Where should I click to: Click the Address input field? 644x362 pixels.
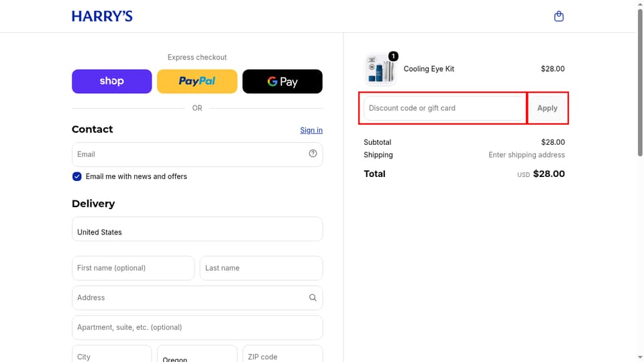197,298
